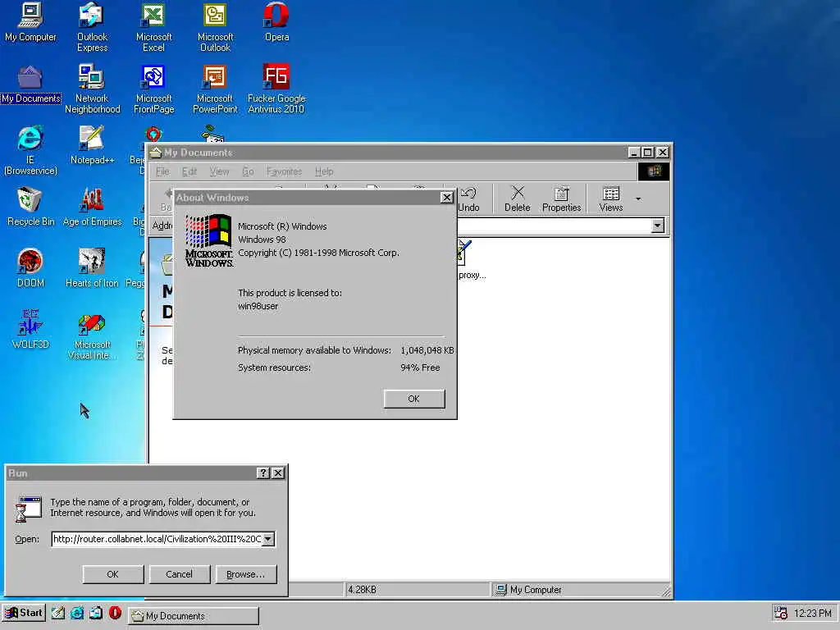Launch Outlook Express from the desktop

[92, 27]
